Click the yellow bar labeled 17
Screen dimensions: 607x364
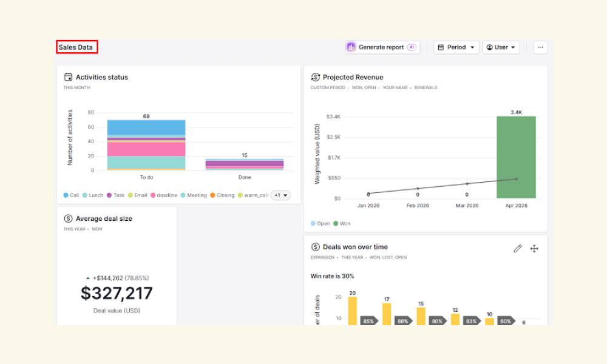tap(387, 314)
